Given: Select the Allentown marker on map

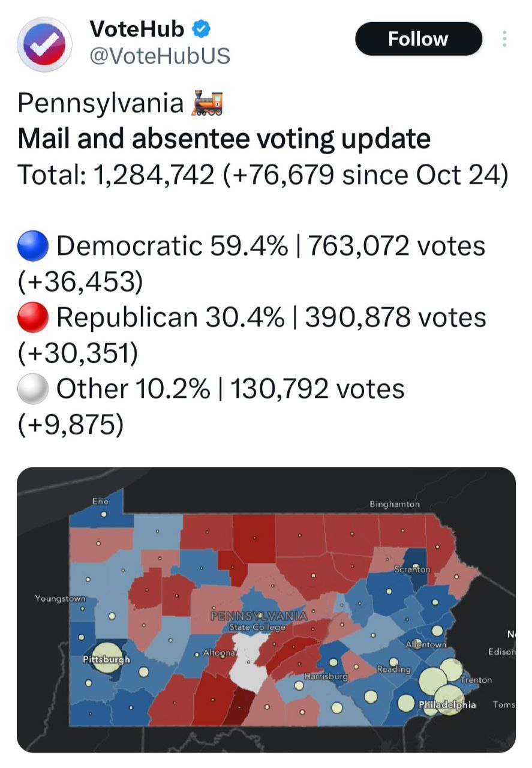Looking at the screenshot, I should pos(437,631).
